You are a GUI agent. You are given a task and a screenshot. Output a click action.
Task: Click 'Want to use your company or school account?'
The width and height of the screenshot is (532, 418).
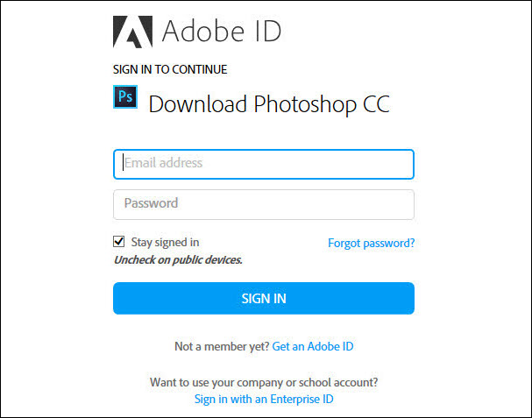tap(264, 382)
